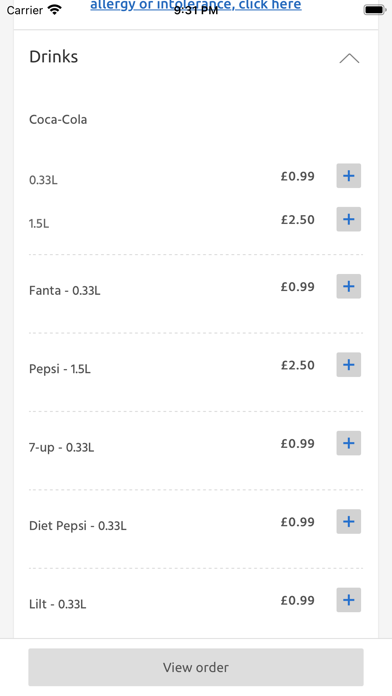This screenshot has height=696, width=392.
Task: Tap the Lilt - 0.33L item label
Action: (58, 604)
